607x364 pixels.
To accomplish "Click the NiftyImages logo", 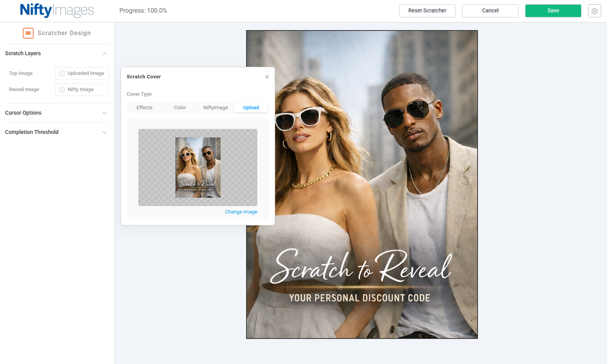I will point(57,10).
